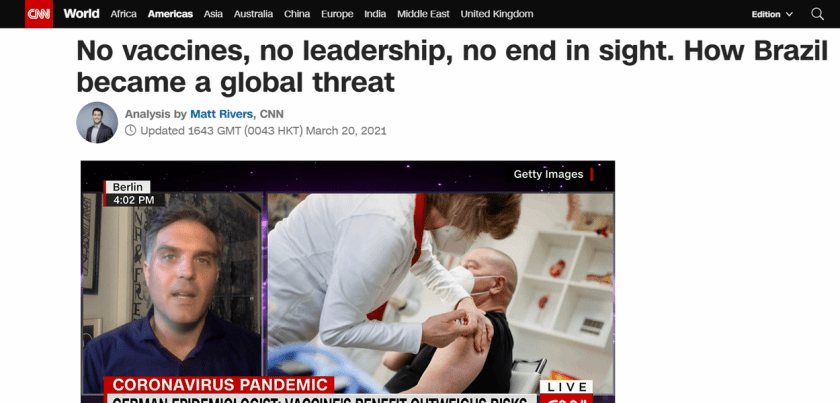The height and width of the screenshot is (403, 840).
Task: Go to the Africa section
Action: [x=123, y=14]
